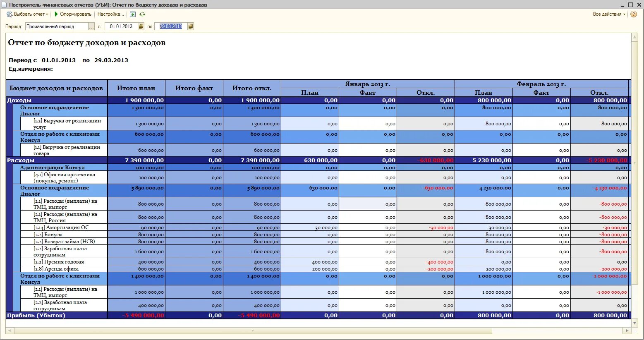This screenshot has width=644, height=340.
Task: Click the start date field 01.01.2013
Action: point(121,26)
